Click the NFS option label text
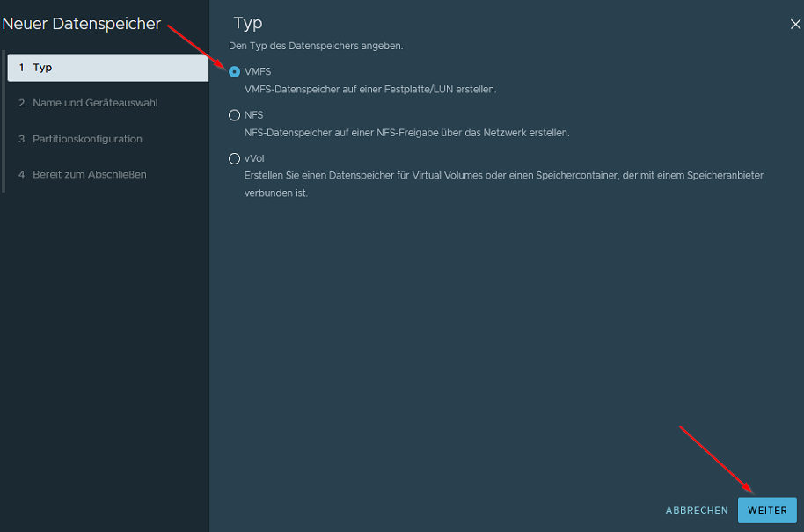This screenshot has height=532, width=804. pyautogui.click(x=253, y=115)
